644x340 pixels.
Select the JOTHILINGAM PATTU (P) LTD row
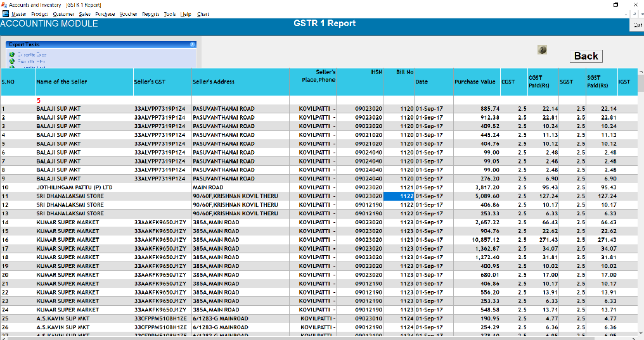[x=74, y=187]
